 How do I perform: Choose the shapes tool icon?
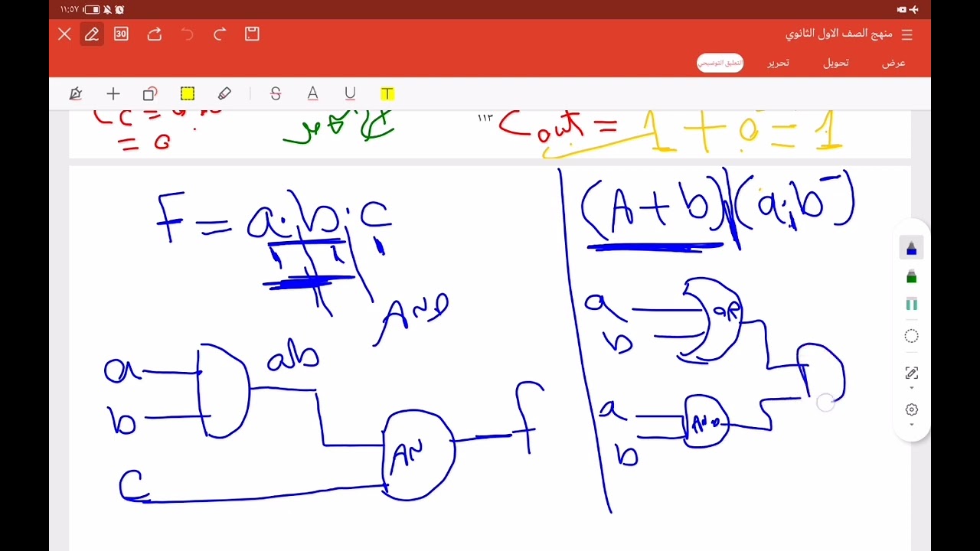150,93
